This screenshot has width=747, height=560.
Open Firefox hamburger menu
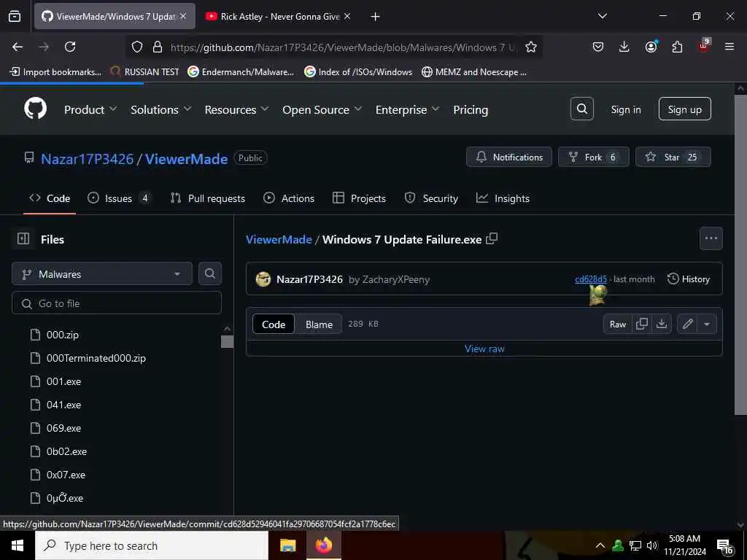[x=729, y=47]
